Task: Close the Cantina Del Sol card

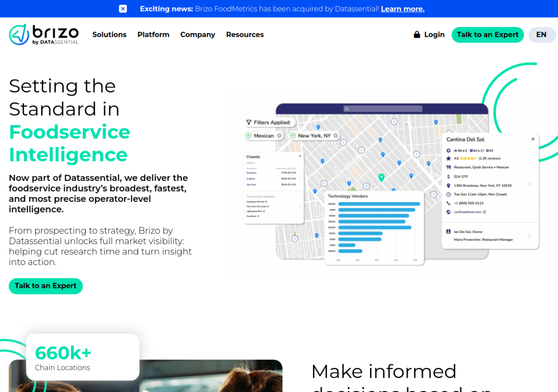Action: [533, 139]
